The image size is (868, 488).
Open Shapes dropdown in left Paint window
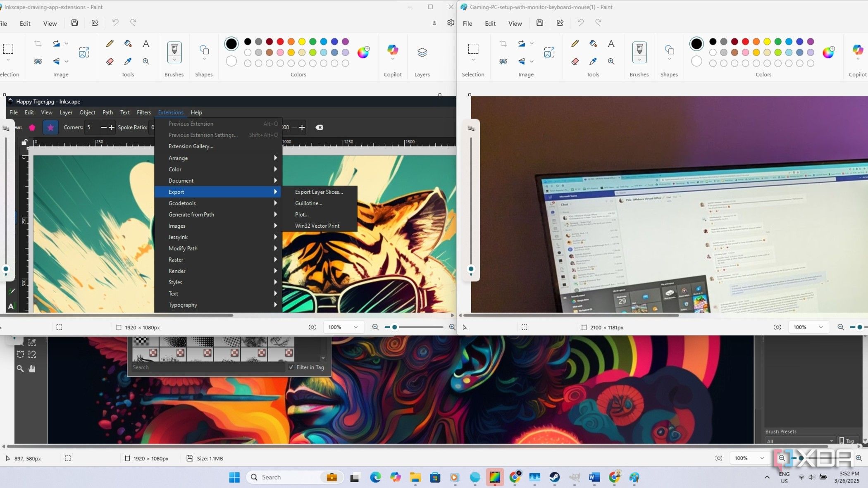(204, 59)
